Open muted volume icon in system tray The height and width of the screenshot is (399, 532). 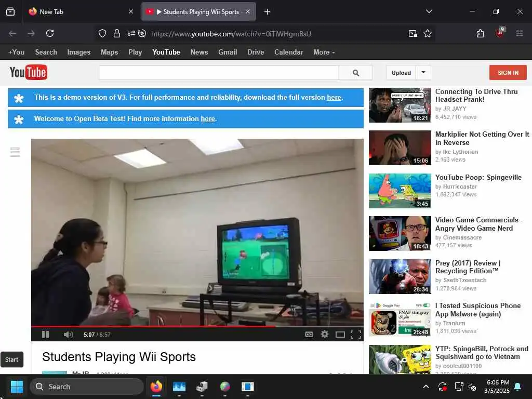click(473, 387)
